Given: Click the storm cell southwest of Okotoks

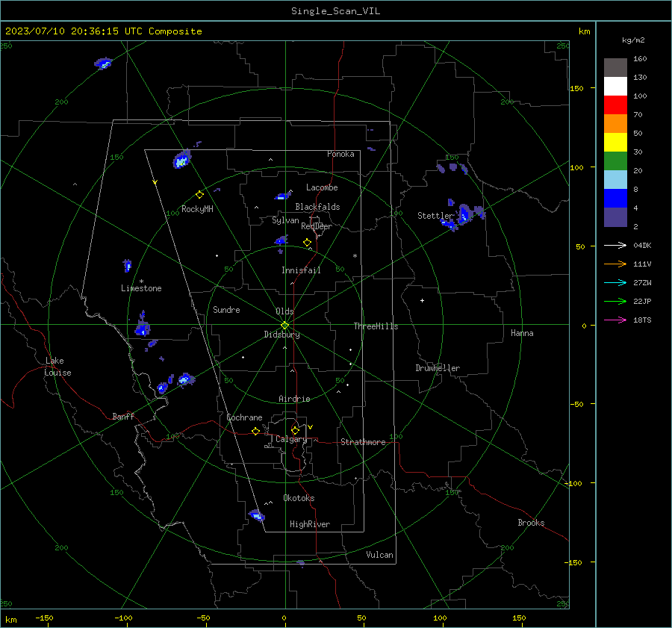Looking at the screenshot, I should [x=256, y=514].
